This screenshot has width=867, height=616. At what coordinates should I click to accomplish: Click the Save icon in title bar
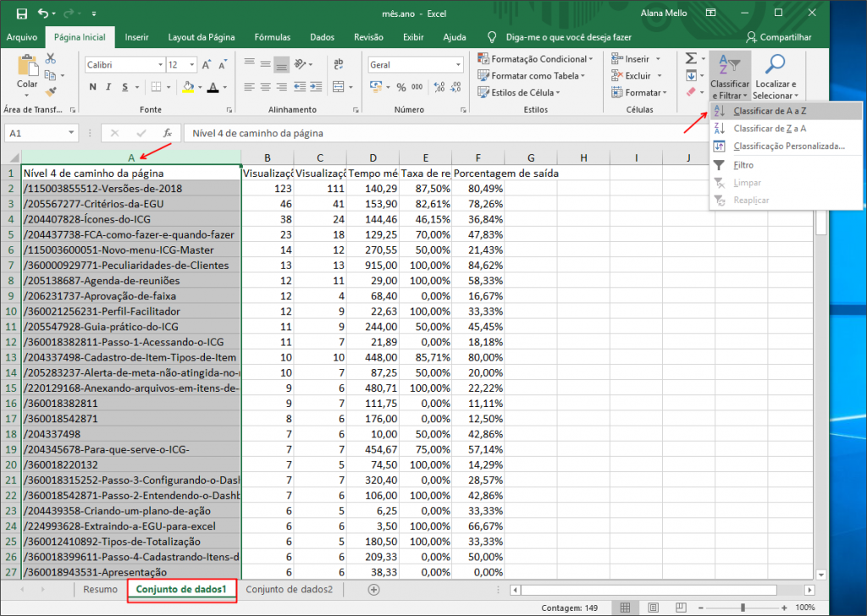pos(21,14)
